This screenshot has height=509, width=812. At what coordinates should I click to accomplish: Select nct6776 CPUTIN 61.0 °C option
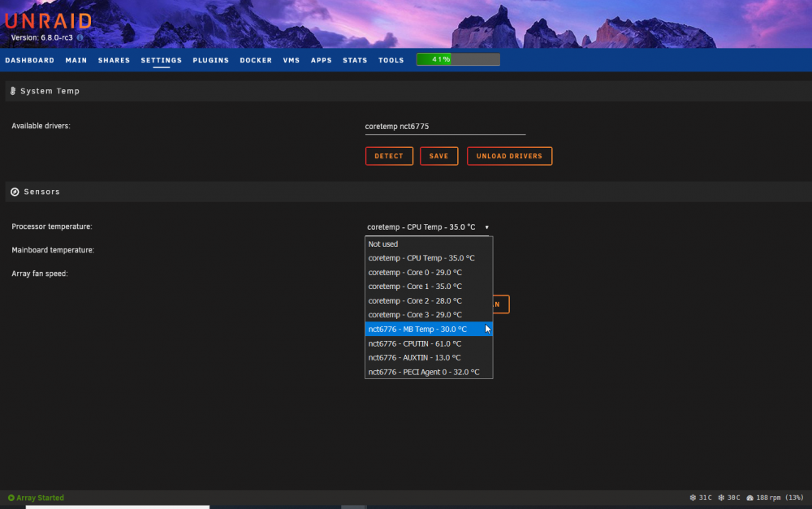[429, 343]
